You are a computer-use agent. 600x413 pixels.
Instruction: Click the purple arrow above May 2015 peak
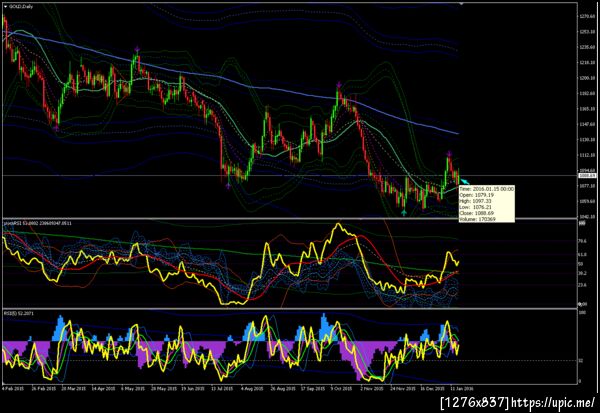tap(137, 49)
